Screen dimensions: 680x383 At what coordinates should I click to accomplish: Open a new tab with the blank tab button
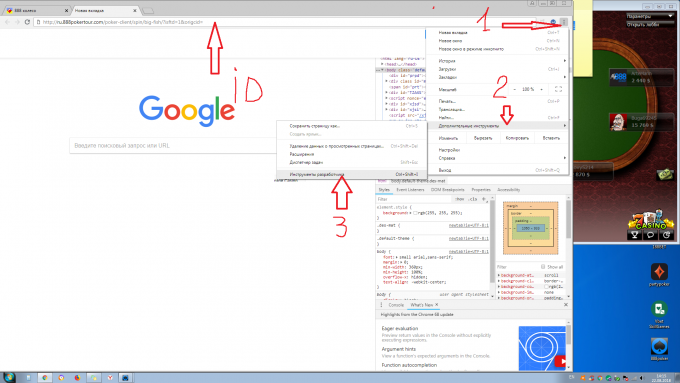(x=148, y=10)
